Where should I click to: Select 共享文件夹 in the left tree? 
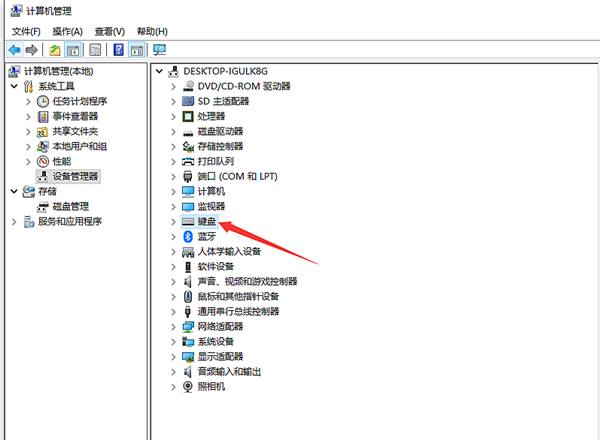coord(75,132)
